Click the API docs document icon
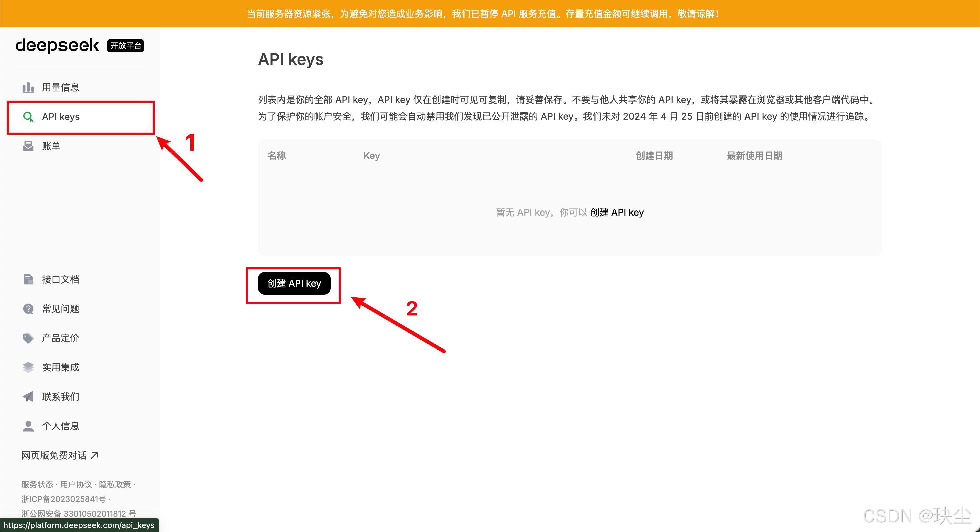Screen dimensions: 980x532 point(28,279)
